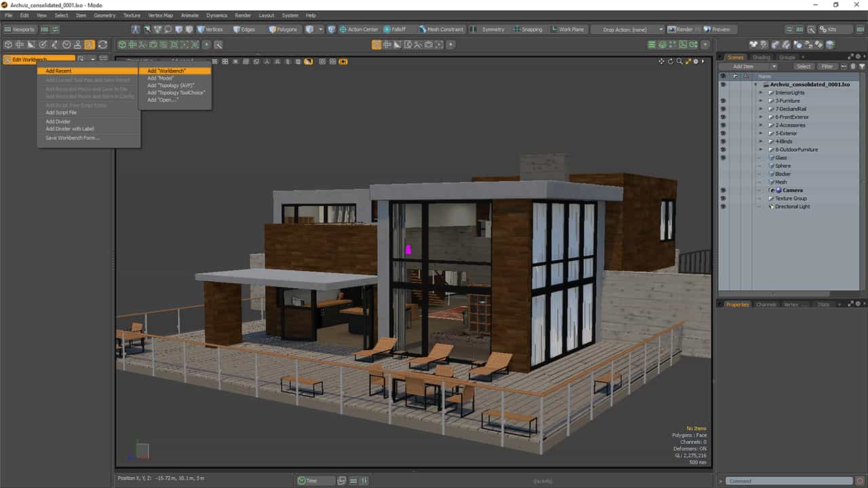Switch to the Shading tab
Screen dimensions: 868x488
(761, 58)
